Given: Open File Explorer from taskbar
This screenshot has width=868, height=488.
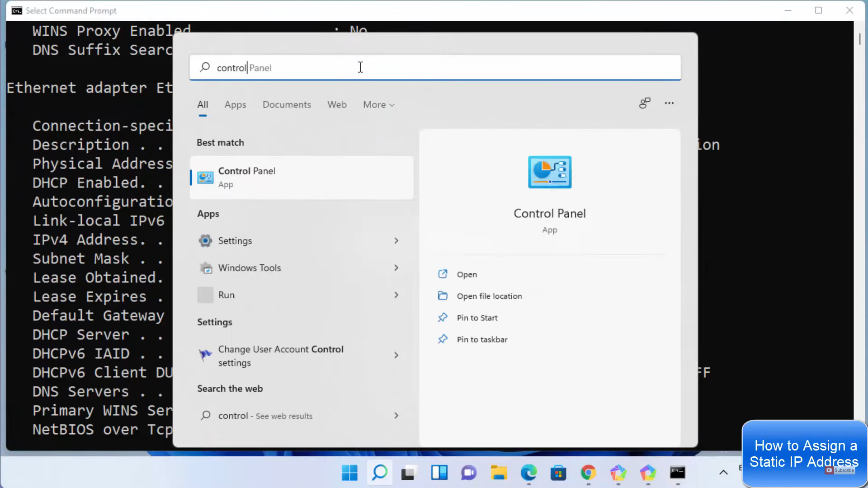Looking at the screenshot, I should (499, 473).
